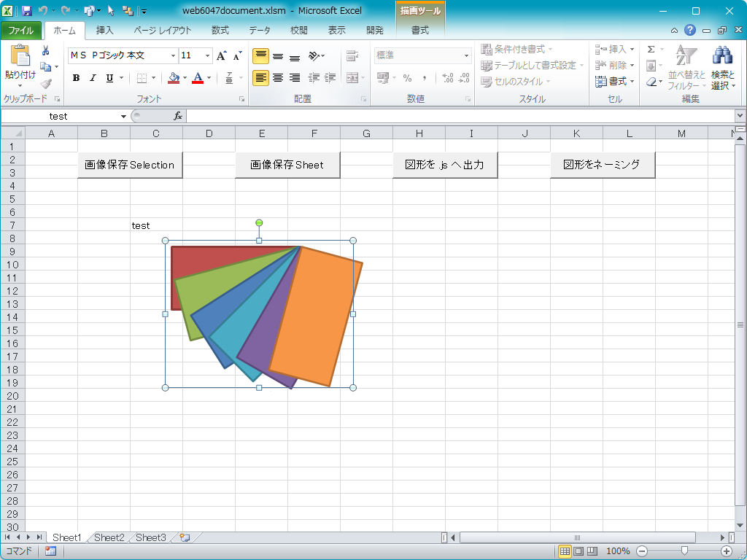Open the font name dropdown

173,55
